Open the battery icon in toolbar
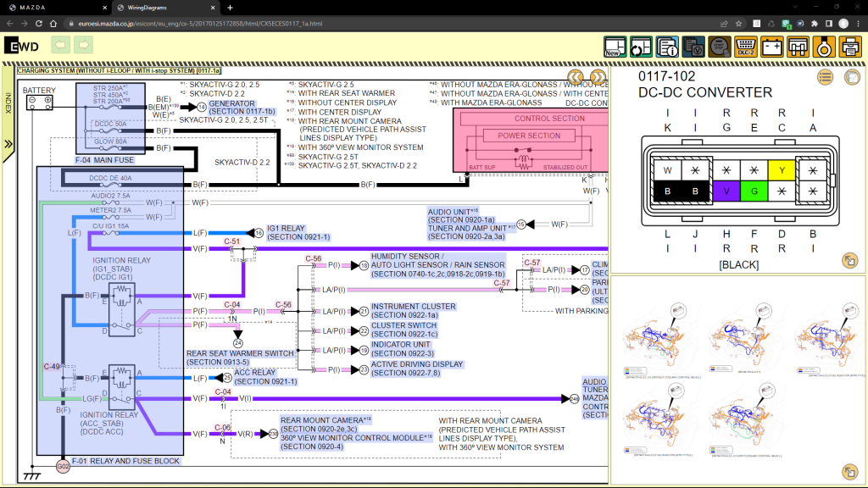 tap(772, 46)
